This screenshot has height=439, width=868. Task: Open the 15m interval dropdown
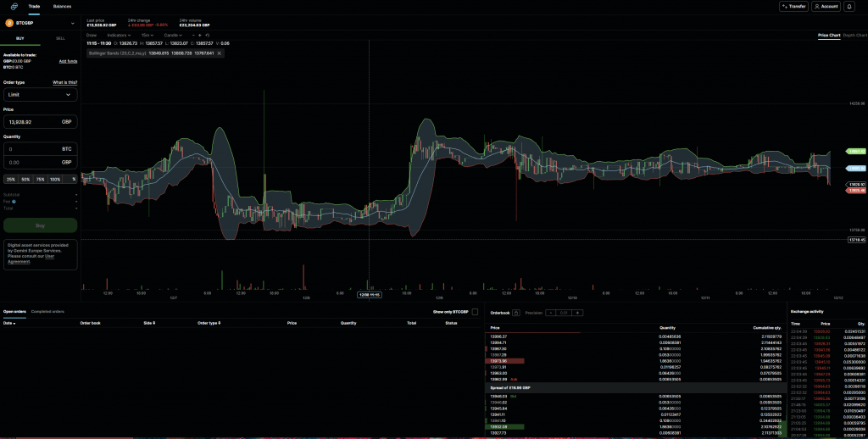[x=148, y=36]
